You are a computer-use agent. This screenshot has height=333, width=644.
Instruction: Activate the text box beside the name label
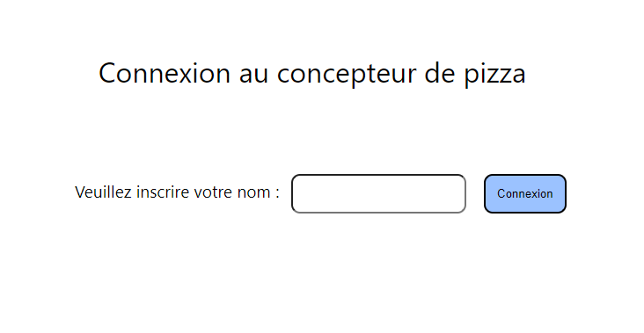(x=378, y=193)
